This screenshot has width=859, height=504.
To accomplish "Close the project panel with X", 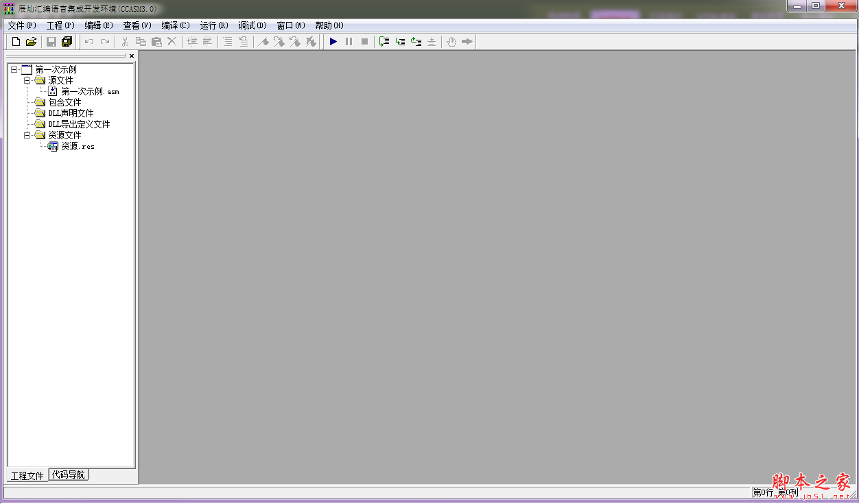I will (x=132, y=56).
